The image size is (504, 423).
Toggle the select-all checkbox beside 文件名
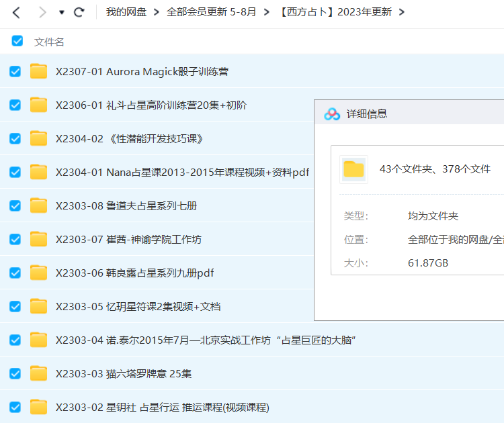[x=17, y=41]
